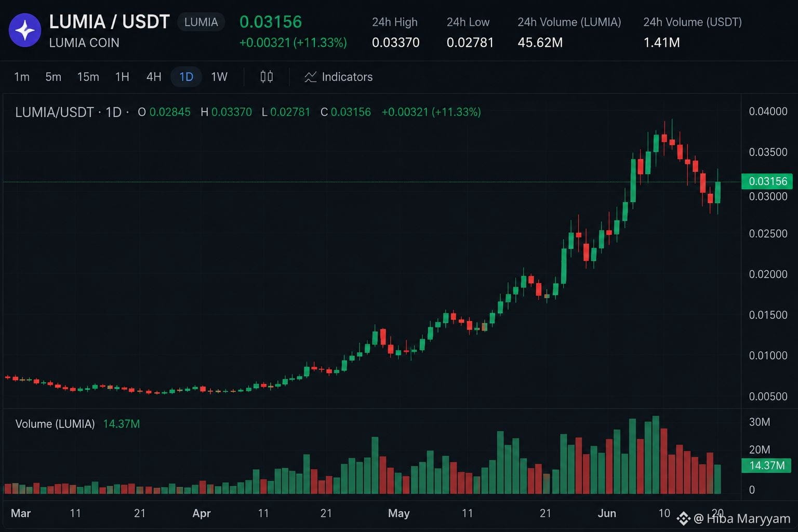The image size is (798, 532).
Task: Click the Close value 0.03156 in legend
Action: (351, 112)
